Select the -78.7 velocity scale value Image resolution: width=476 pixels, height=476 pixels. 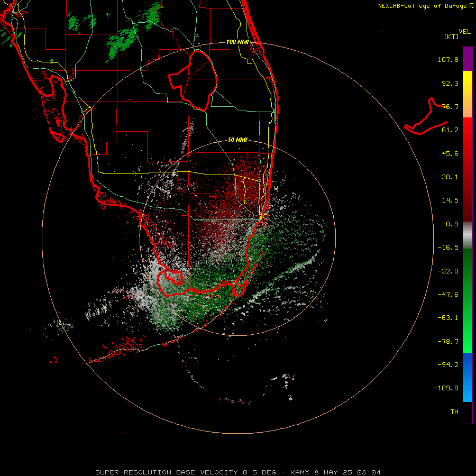tap(448, 342)
